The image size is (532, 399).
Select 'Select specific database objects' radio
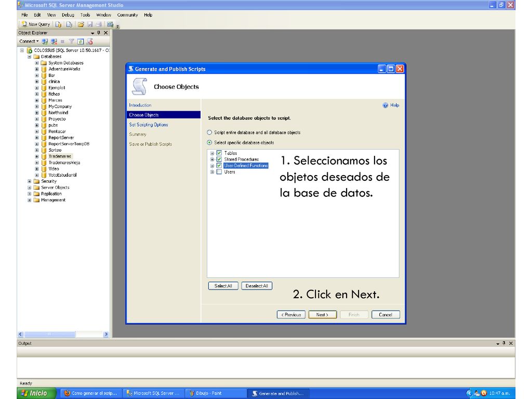209,142
